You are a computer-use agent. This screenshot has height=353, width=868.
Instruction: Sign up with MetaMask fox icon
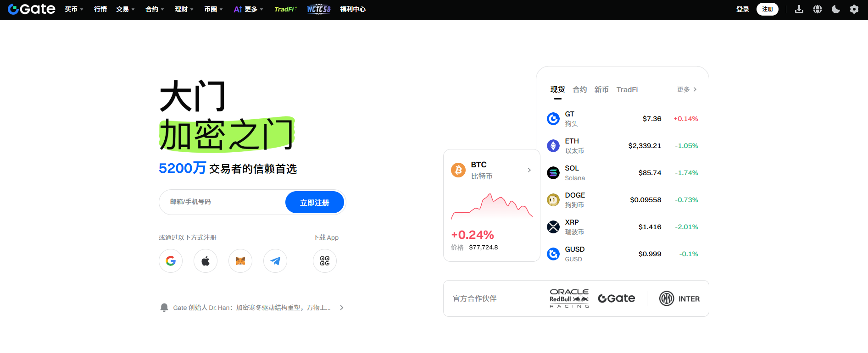(x=240, y=261)
